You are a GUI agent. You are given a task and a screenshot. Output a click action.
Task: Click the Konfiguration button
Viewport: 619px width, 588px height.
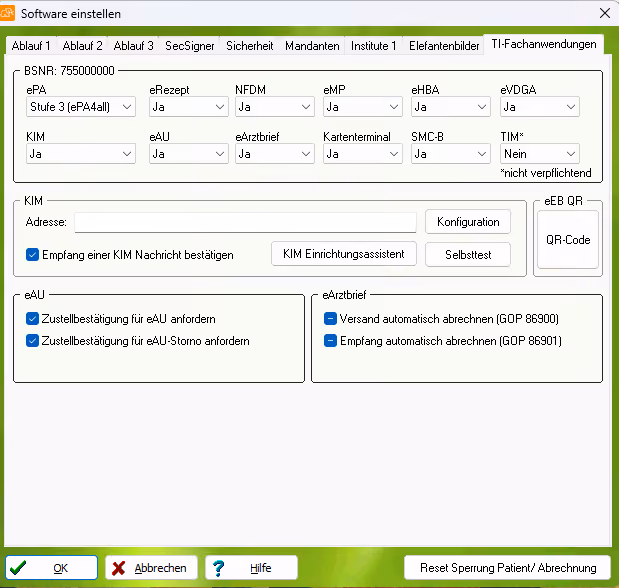pos(468,222)
